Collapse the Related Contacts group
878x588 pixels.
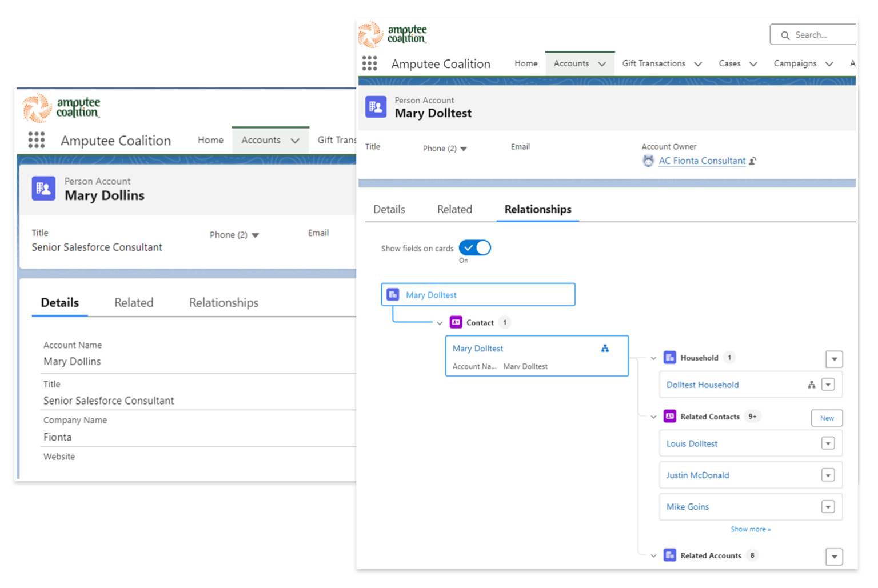(653, 417)
